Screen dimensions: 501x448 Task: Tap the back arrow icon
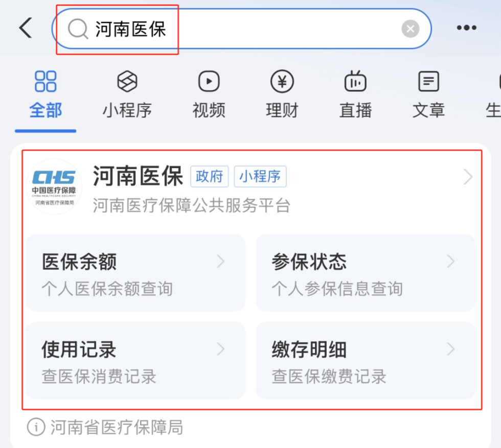click(x=26, y=28)
